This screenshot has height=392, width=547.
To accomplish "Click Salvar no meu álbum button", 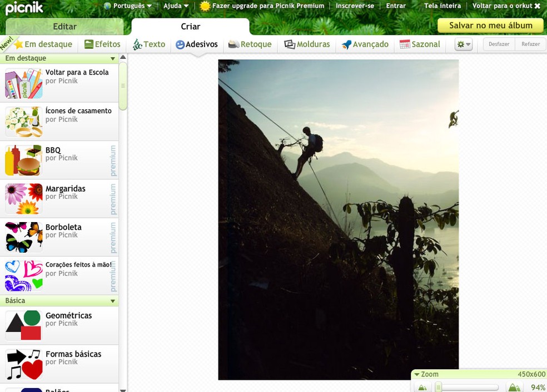I will click(490, 26).
